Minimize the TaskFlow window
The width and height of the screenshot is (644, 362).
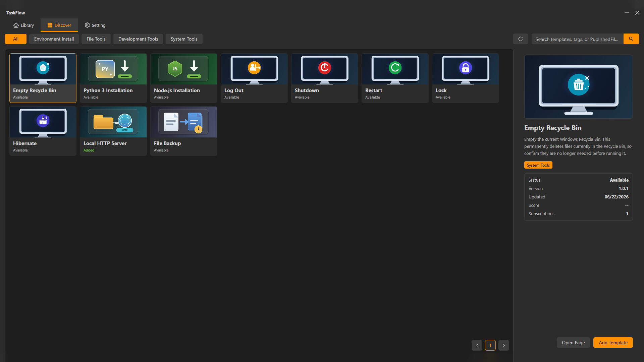(x=627, y=13)
